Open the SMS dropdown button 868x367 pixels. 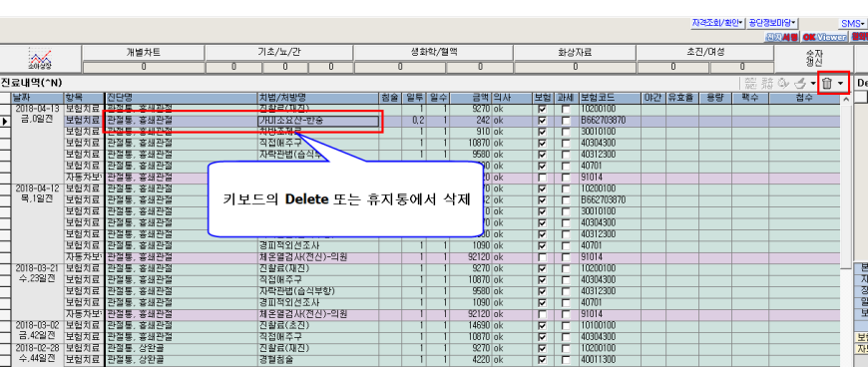point(852,24)
